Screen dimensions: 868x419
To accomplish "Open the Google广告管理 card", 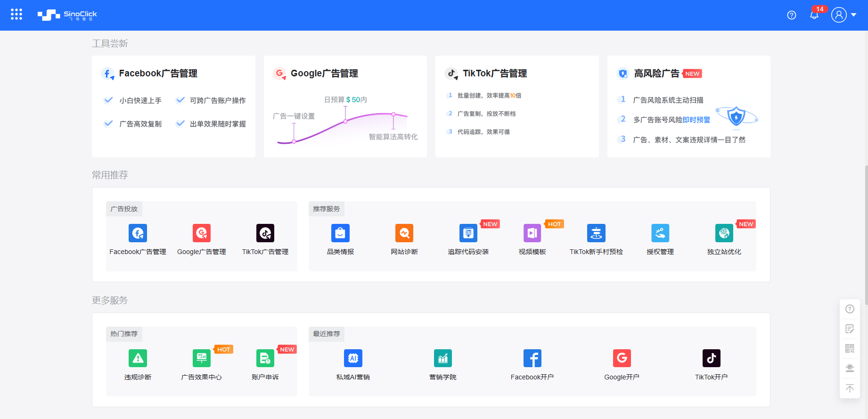I will (x=345, y=107).
